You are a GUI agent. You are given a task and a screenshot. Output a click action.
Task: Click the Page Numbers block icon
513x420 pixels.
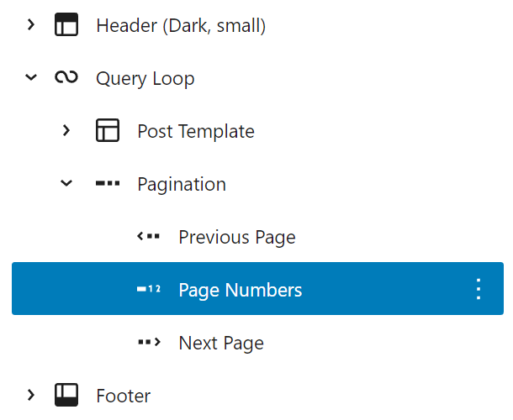148,290
